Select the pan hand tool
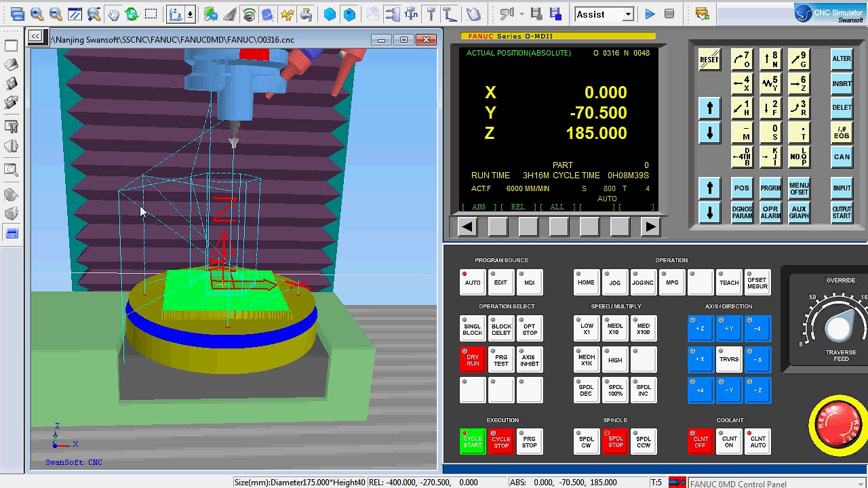This screenshot has height=488, width=868. tap(113, 14)
